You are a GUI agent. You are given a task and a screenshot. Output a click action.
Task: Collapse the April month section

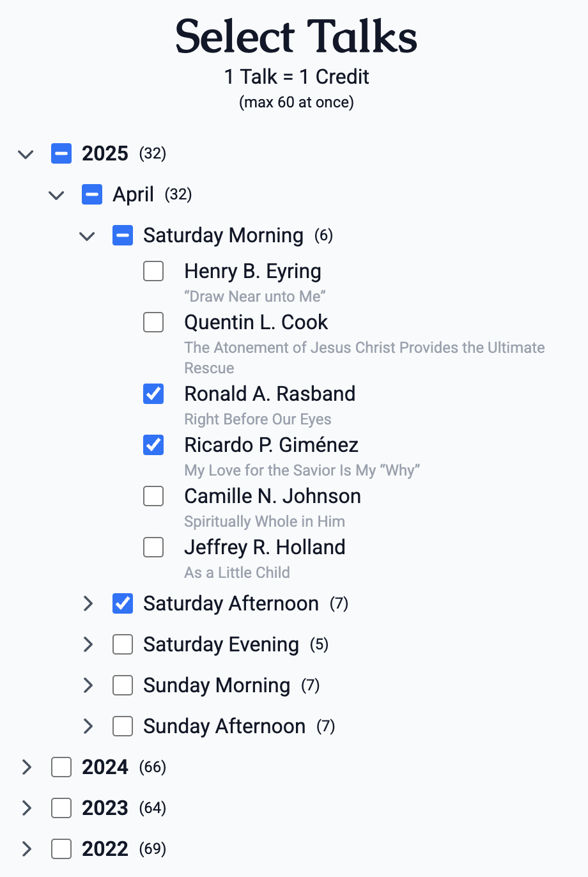56,195
